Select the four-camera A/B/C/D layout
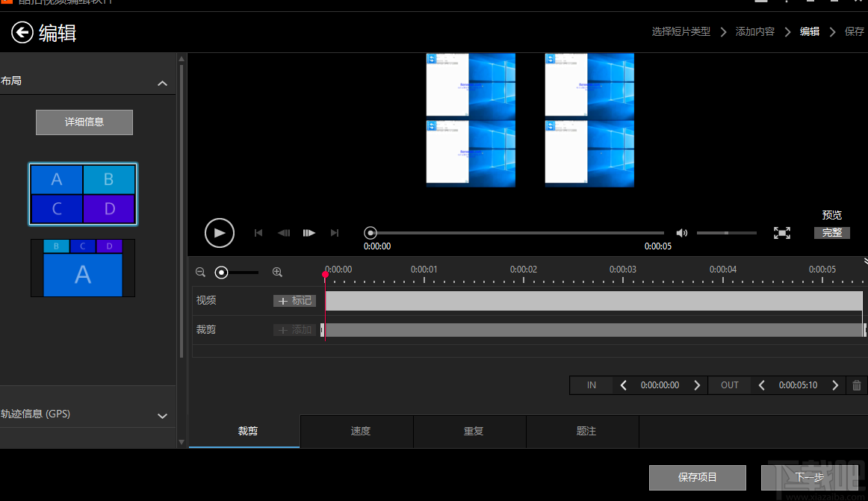 (83, 194)
